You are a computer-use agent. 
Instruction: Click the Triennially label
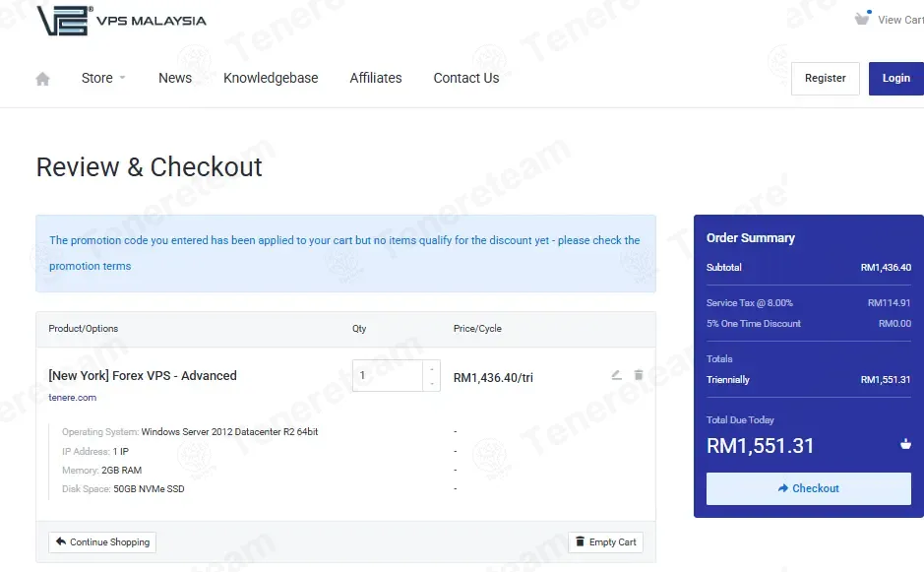pos(728,380)
